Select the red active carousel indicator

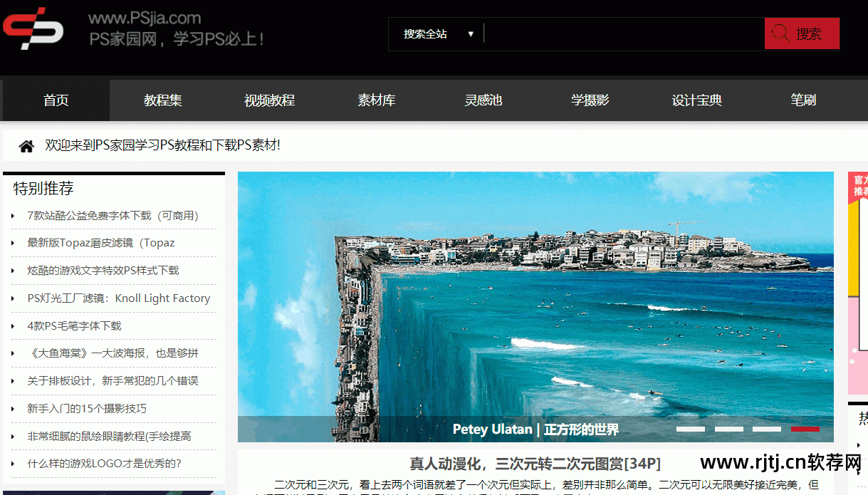pos(805,429)
